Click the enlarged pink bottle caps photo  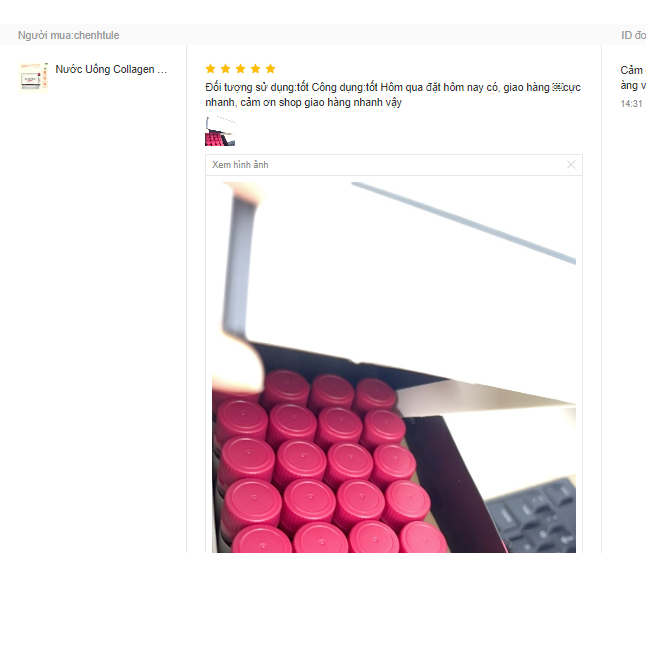pos(394,367)
